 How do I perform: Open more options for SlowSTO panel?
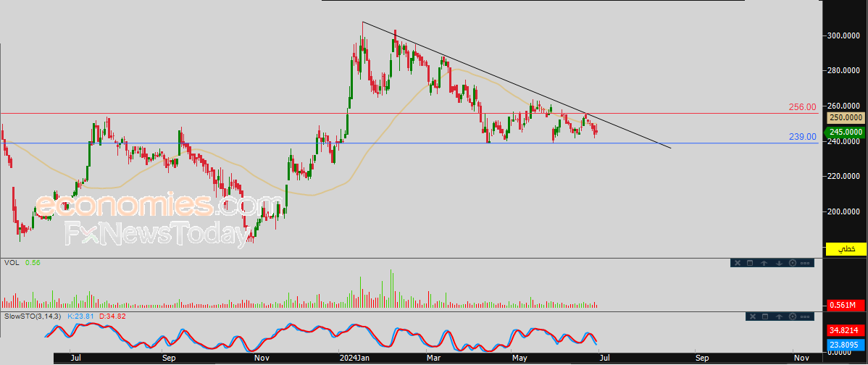[805, 317]
